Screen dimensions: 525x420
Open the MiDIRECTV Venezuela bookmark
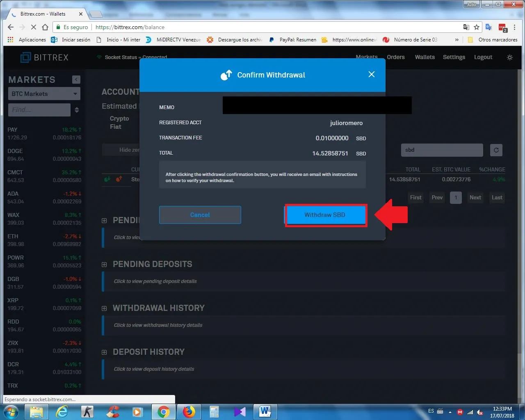(x=173, y=40)
